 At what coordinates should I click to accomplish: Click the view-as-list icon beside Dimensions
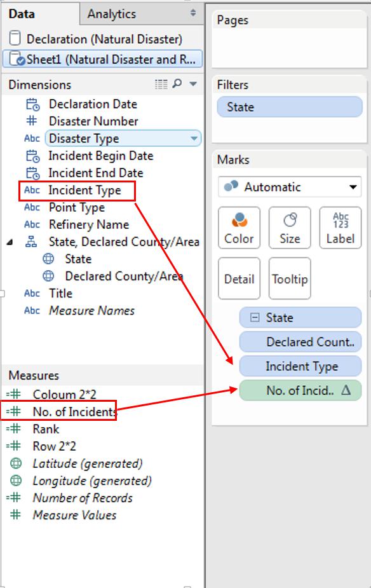[161, 85]
